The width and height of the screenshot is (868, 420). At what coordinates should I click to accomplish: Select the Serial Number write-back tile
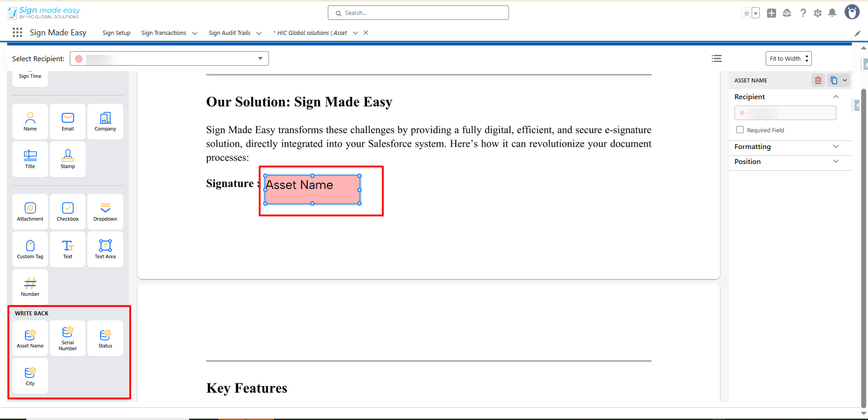click(x=68, y=338)
